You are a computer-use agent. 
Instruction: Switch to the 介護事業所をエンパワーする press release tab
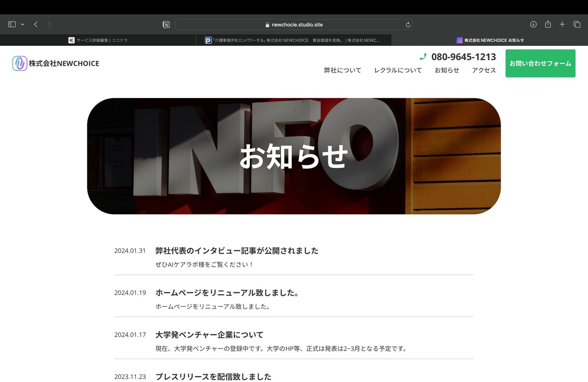[294, 41]
